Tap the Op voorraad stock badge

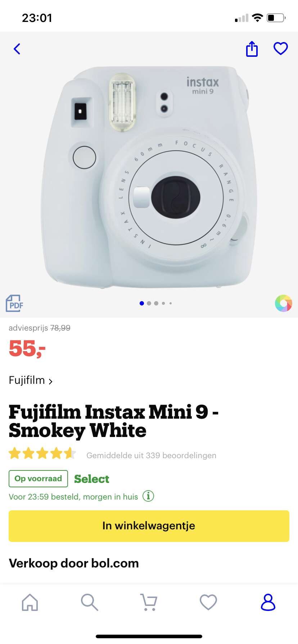point(38,479)
